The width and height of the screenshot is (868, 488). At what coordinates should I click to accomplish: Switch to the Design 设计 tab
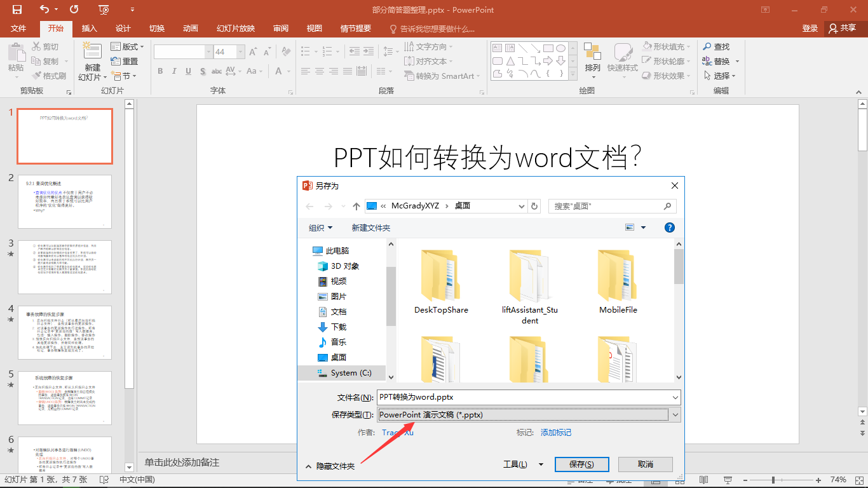123,29
